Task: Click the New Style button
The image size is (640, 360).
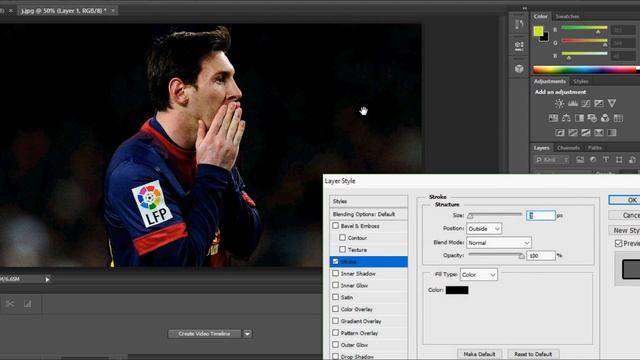Action: pos(624,230)
